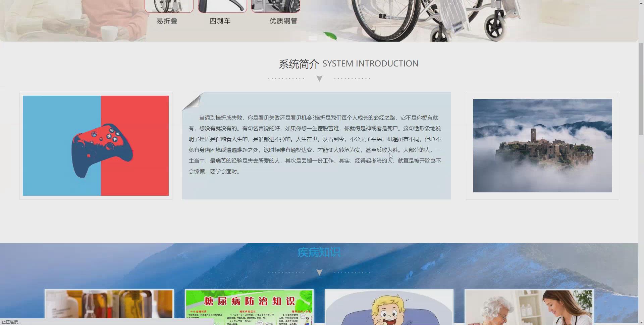Click the introduction paragraph starting 当遇到挫折或失败
This screenshot has height=325, width=644.
point(315,144)
